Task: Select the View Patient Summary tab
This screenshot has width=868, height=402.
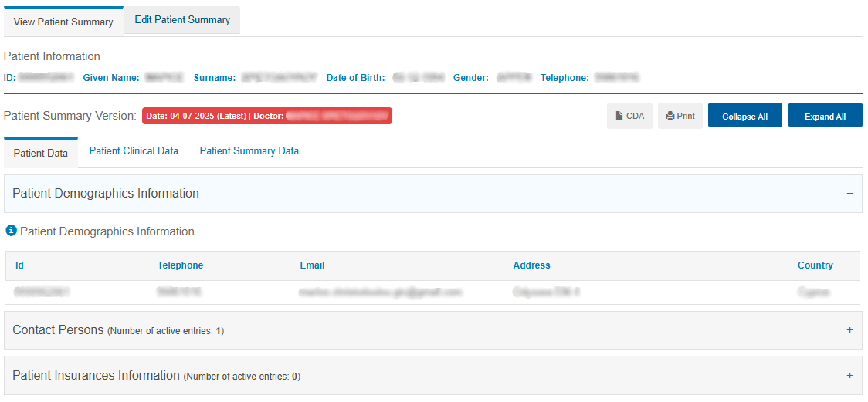Action: click(x=63, y=22)
